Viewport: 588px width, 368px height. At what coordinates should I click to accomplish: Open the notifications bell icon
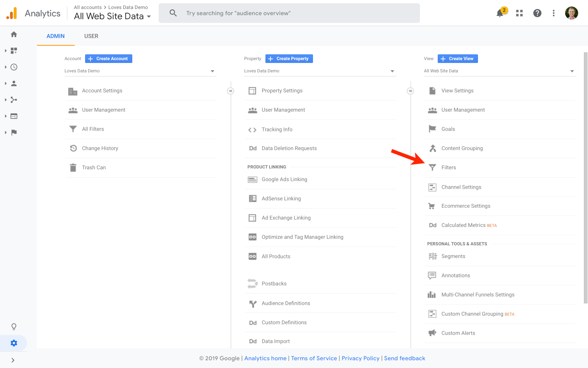[x=500, y=13]
